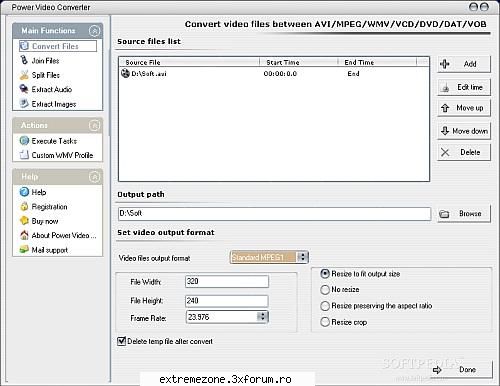Open About Power Video link text
Viewport: 500px width, 386px height.
tap(64, 235)
